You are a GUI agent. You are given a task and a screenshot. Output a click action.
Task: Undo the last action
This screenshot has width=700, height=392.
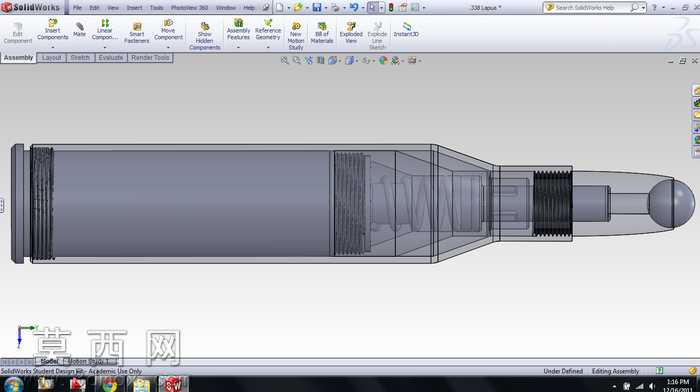[354, 7]
